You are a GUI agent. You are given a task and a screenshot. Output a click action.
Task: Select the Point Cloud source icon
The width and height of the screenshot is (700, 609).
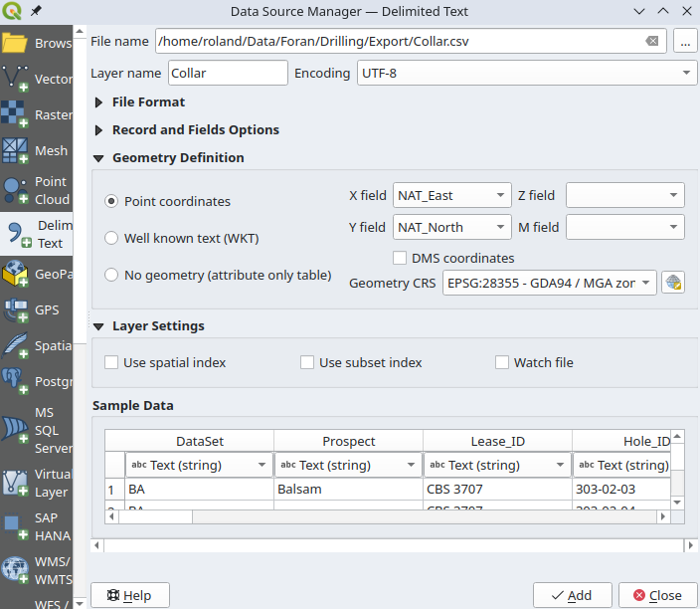pos(15,190)
